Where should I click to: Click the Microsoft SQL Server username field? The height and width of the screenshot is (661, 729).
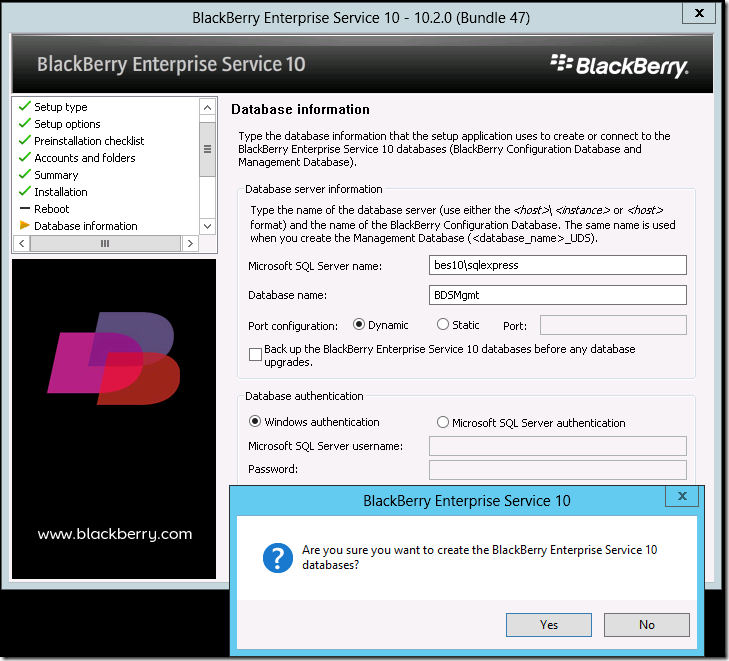tap(557, 446)
